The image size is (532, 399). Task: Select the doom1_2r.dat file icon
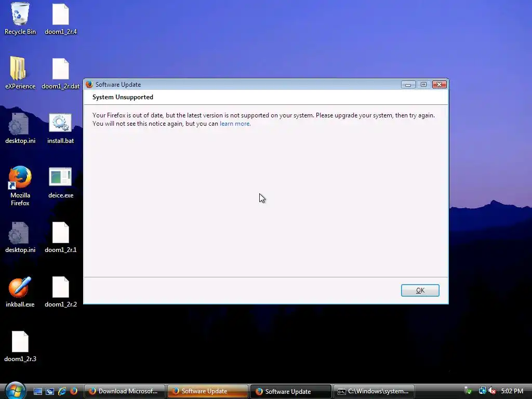click(x=61, y=73)
